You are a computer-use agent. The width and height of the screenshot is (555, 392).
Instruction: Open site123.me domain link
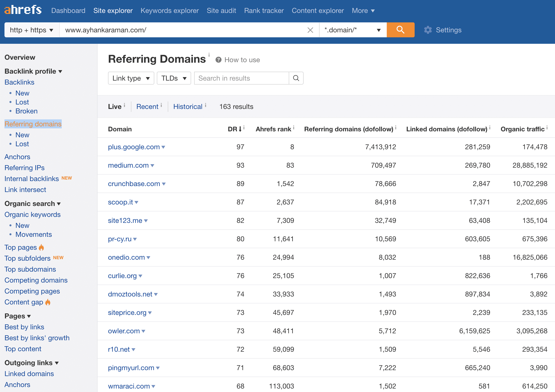pos(125,220)
